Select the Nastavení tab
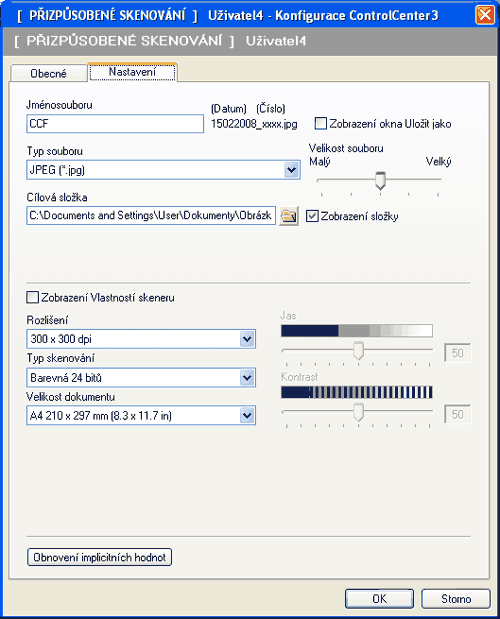 (x=132, y=72)
